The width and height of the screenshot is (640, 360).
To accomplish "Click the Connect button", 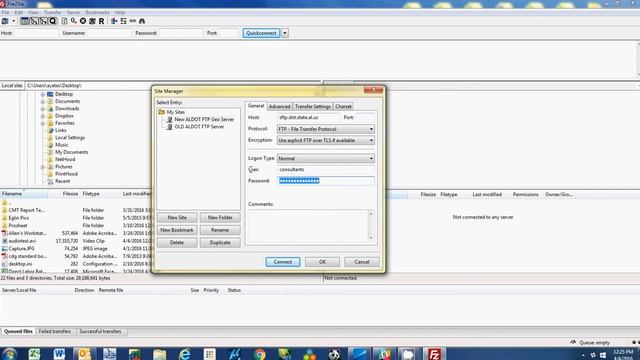I will click(x=283, y=262).
